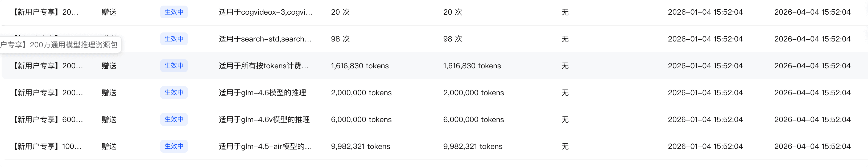Click the 2026-04-04 expiry date in the glm-4.6v row
The height and width of the screenshot is (167, 868).
coord(812,119)
